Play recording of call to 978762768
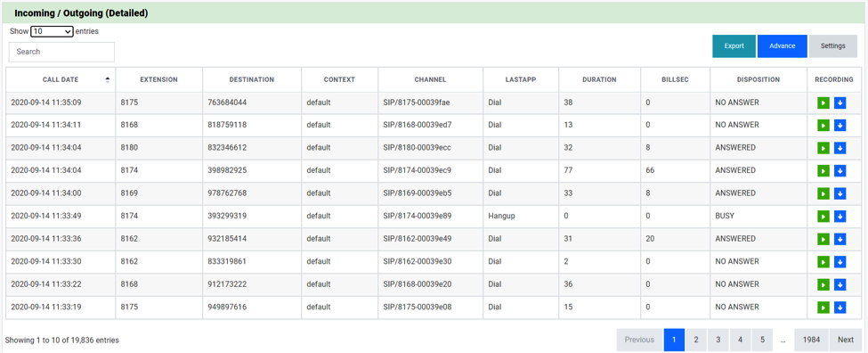Viewport: 868px width, 353px height. click(x=823, y=193)
